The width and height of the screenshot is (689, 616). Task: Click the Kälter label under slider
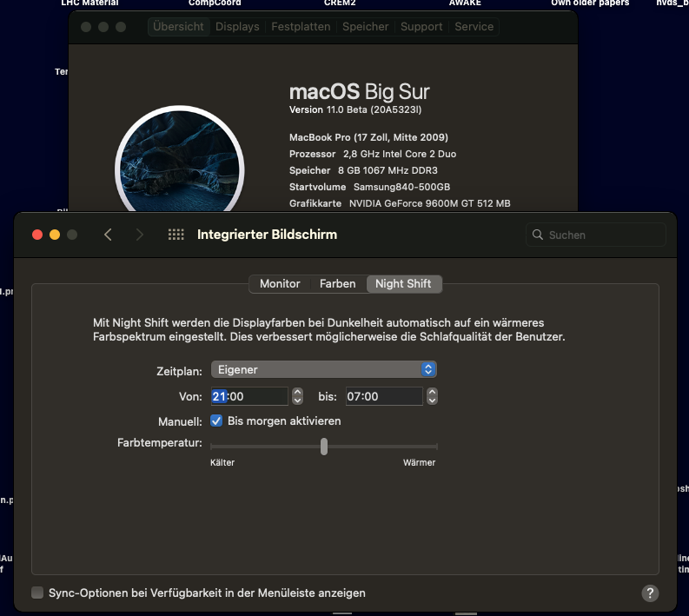(x=222, y=462)
